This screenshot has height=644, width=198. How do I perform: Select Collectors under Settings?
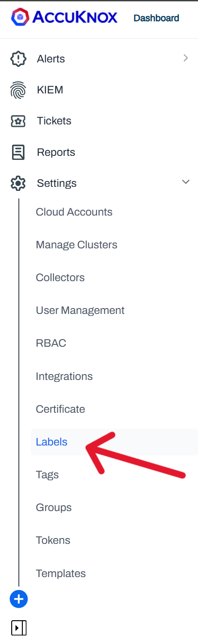pyautogui.click(x=60, y=278)
